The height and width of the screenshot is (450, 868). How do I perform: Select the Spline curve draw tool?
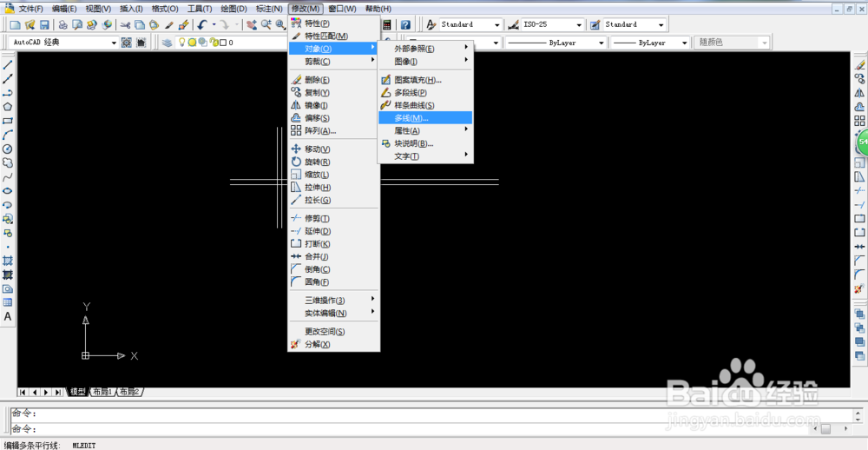pyautogui.click(x=8, y=177)
